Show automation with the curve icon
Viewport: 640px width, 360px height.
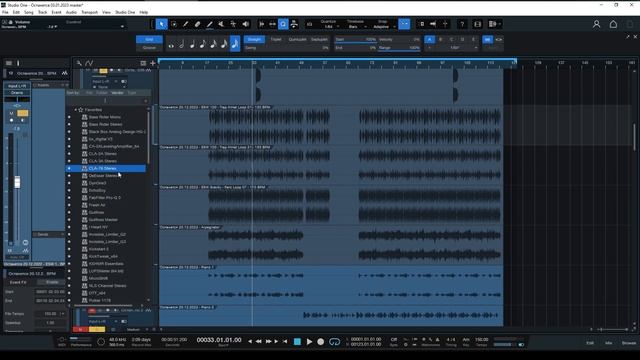pos(89,63)
